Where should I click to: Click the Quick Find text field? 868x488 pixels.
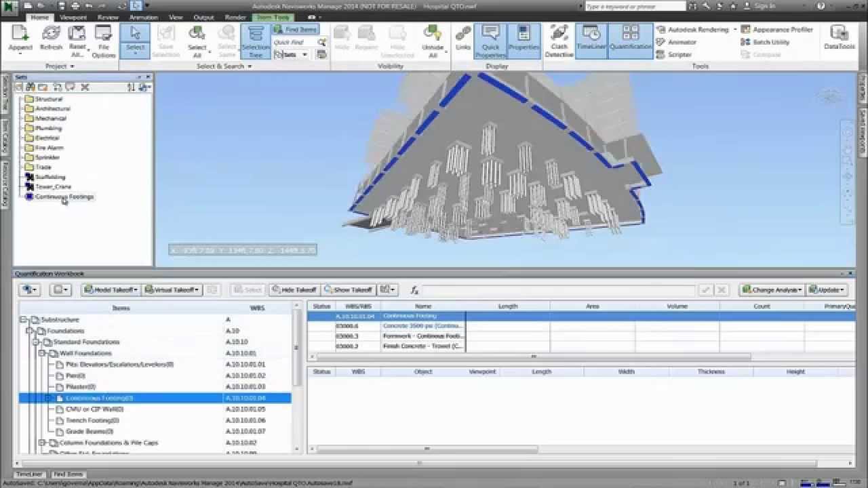coord(293,42)
